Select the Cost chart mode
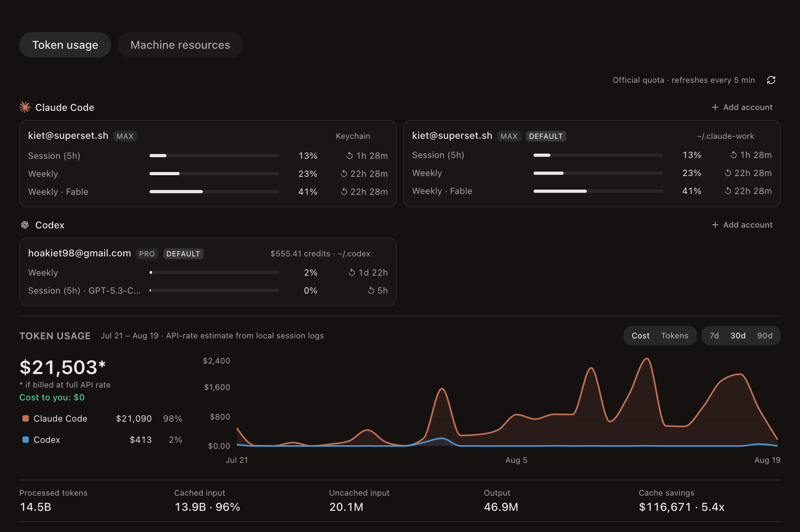Screen dimensions: 800x532 [640, 336]
